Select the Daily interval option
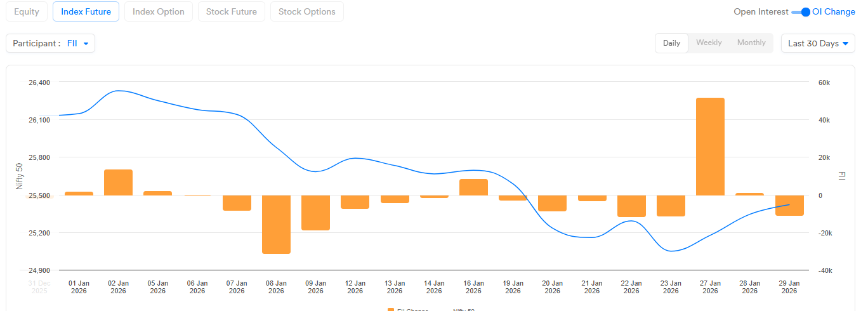 pyautogui.click(x=671, y=43)
